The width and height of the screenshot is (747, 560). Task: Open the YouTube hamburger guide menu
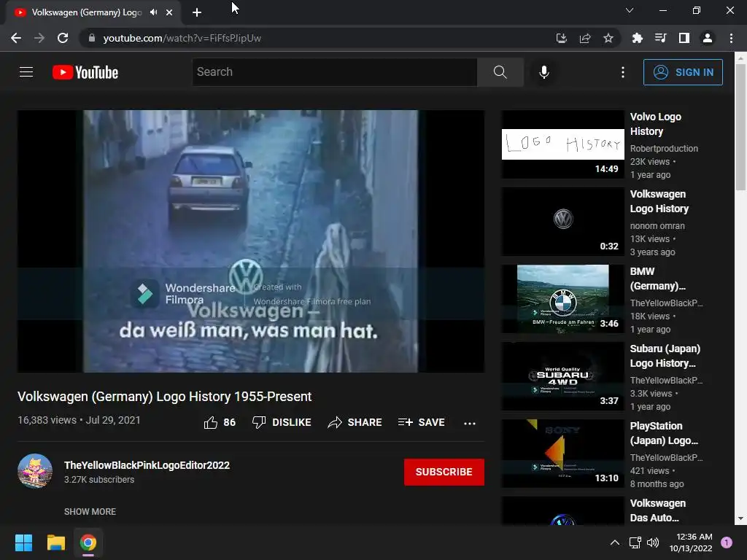[x=26, y=72]
